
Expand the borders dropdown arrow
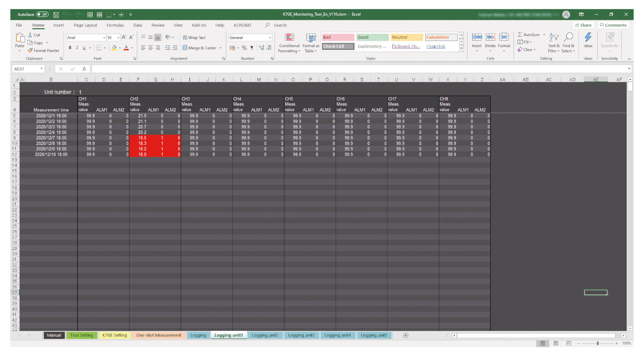pos(105,48)
